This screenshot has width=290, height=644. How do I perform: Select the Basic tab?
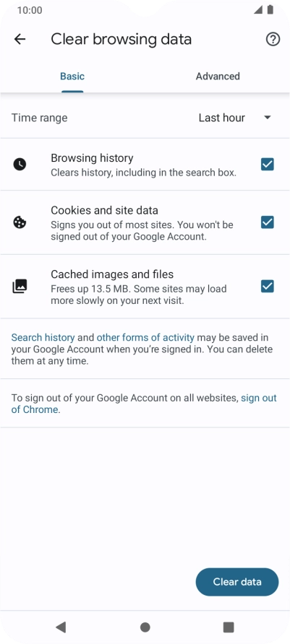click(72, 77)
